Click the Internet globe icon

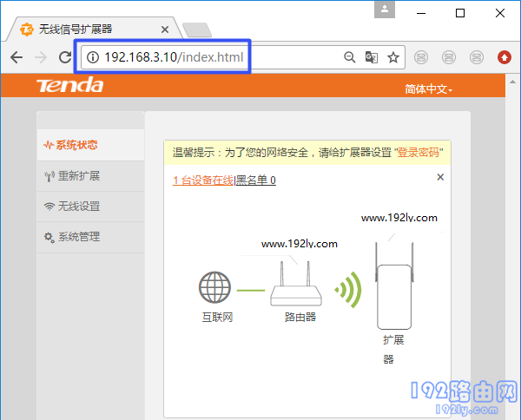213,288
